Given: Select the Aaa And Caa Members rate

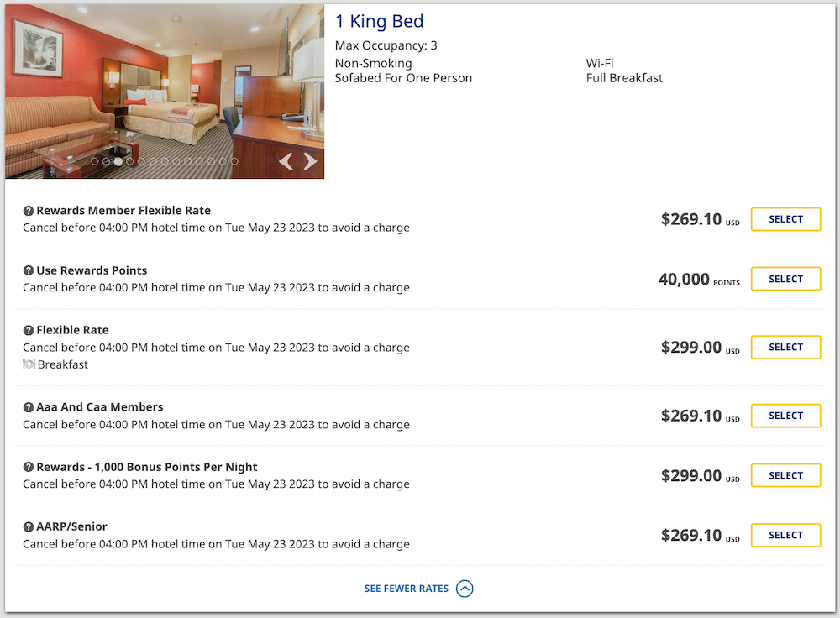Looking at the screenshot, I should pos(785,415).
